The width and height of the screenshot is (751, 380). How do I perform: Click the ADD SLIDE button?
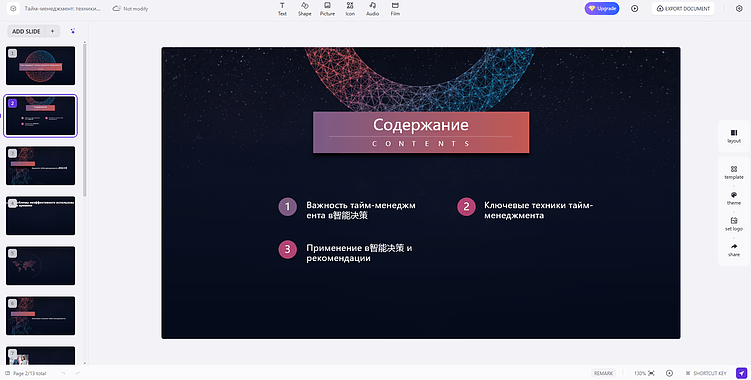click(26, 31)
